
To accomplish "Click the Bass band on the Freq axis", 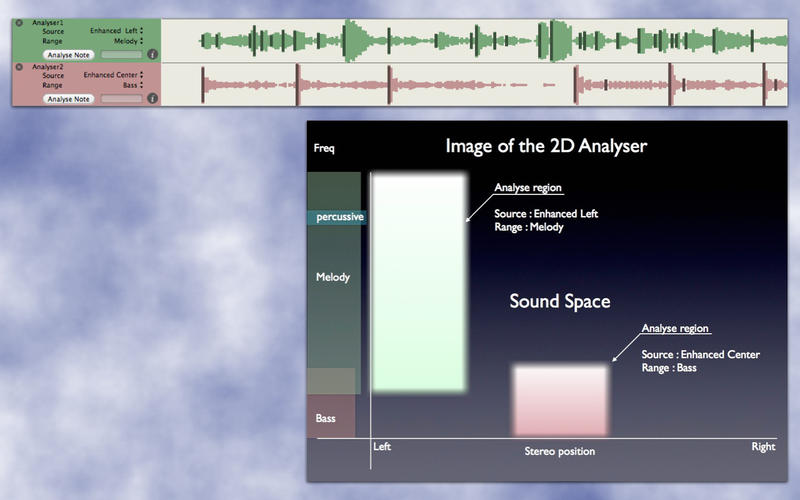I will 330,417.
